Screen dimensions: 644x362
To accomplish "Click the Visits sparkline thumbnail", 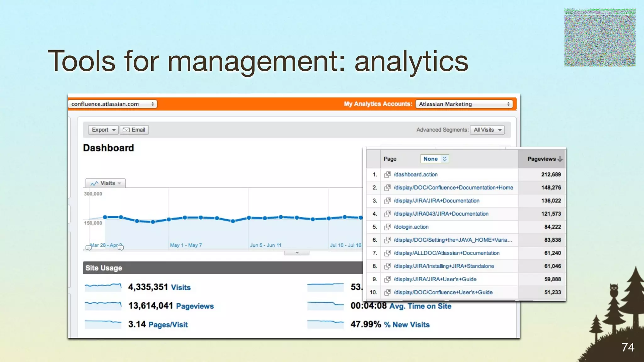I will (x=103, y=287).
